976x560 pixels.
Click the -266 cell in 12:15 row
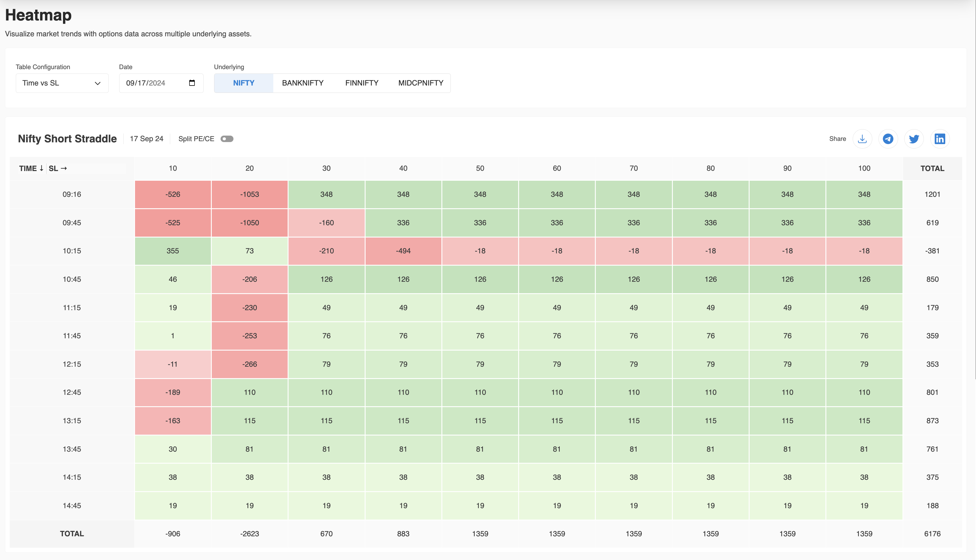250,364
